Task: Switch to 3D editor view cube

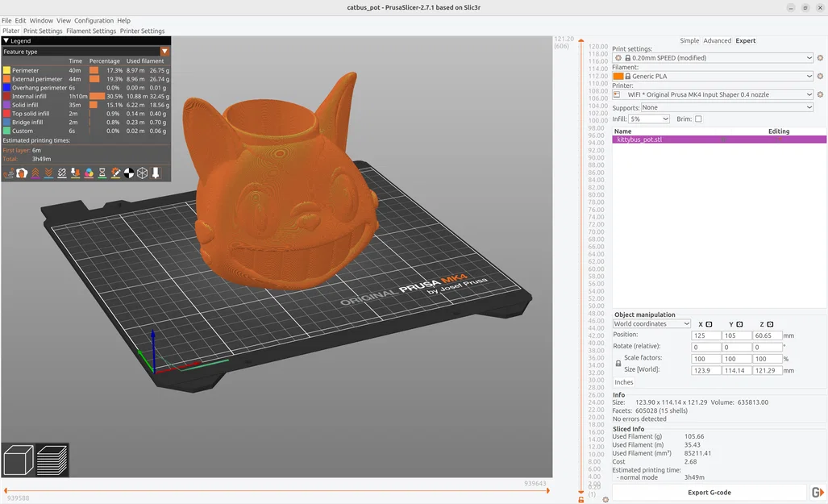Action: pos(19,460)
